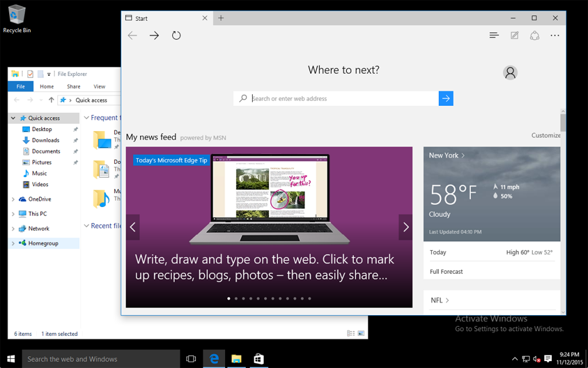Viewport: 588px width, 368px height.
Task: Open Task View on the taskbar
Action: coord(191,359)
